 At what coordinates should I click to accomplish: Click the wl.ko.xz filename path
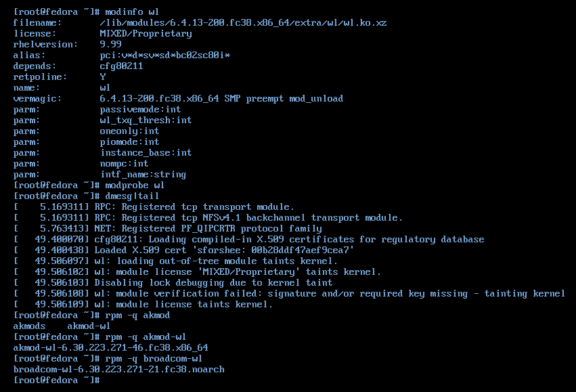click(243, 22)
